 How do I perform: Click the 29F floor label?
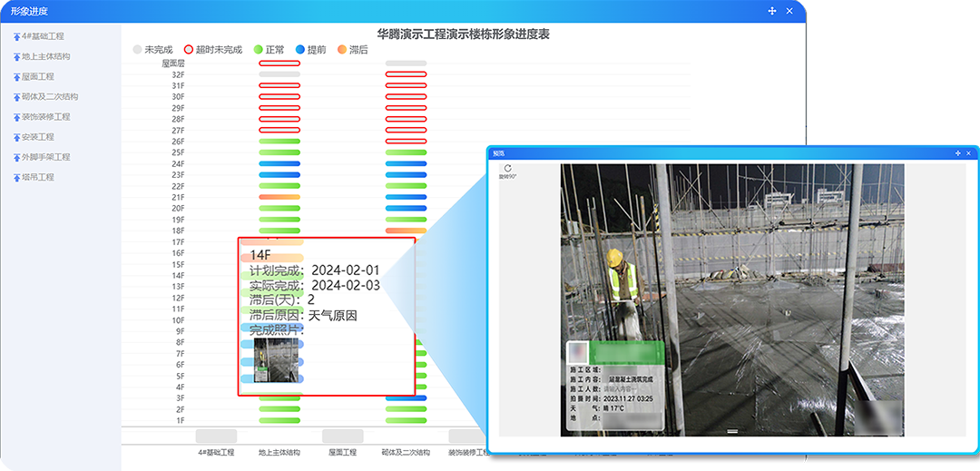[x=178, y=108]
